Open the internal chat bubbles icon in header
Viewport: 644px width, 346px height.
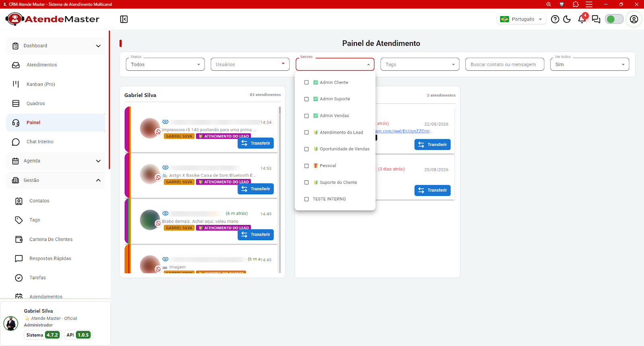tap(596, 19)
